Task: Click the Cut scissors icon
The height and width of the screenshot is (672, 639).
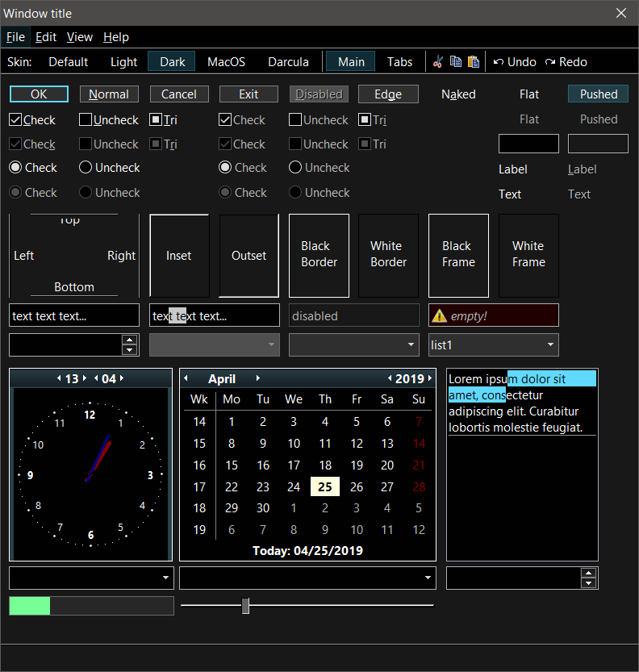Action: pos(438,62)
